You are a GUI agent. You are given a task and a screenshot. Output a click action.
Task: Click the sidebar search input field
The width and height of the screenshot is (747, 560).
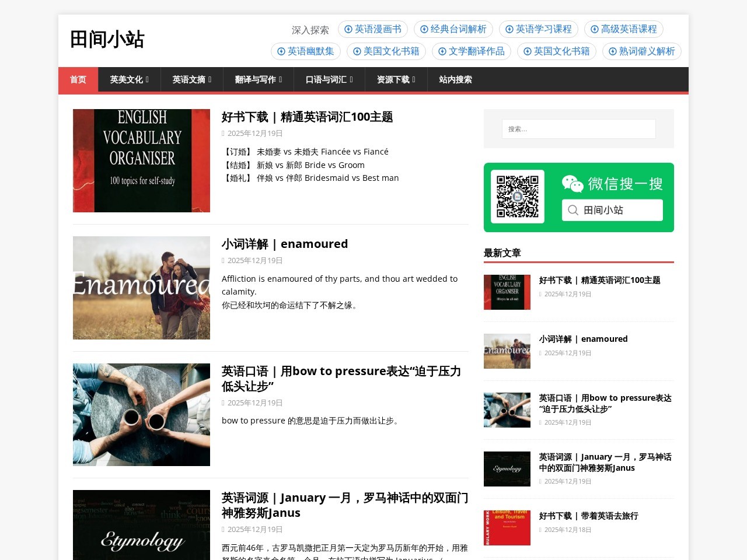pos(578,129)
